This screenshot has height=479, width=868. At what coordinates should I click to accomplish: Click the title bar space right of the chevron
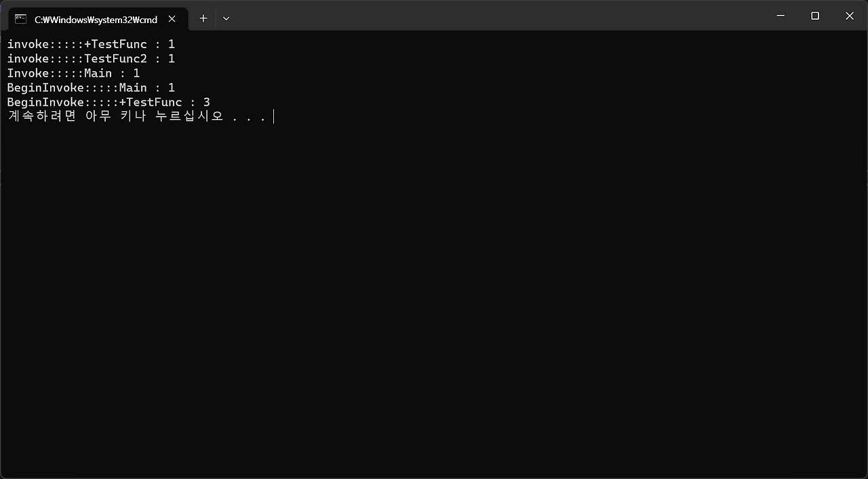tap(475, 16)
